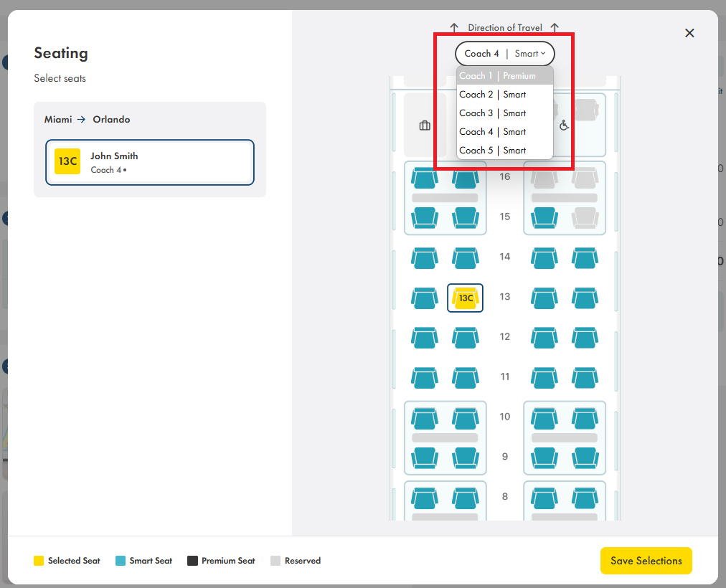Click the wheelchair accessible space icon
This screenshot has height=588, width=726.
(x=564, y=125)
